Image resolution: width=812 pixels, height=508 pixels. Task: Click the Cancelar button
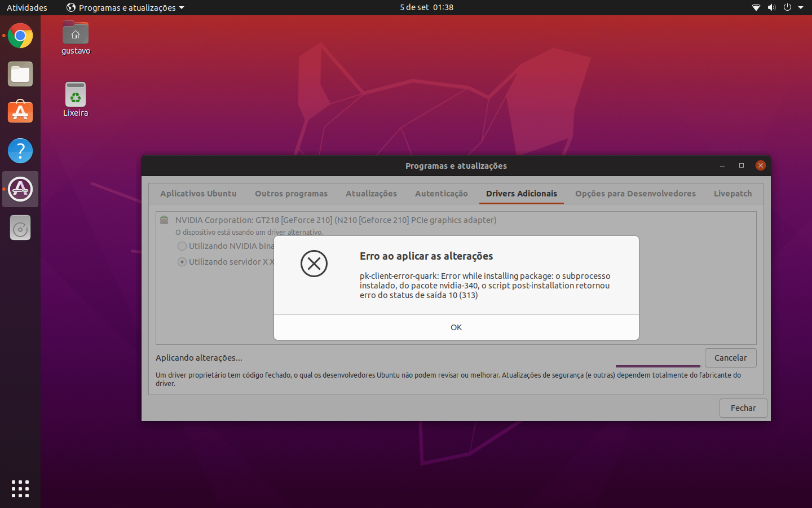[x=730, y=358]
